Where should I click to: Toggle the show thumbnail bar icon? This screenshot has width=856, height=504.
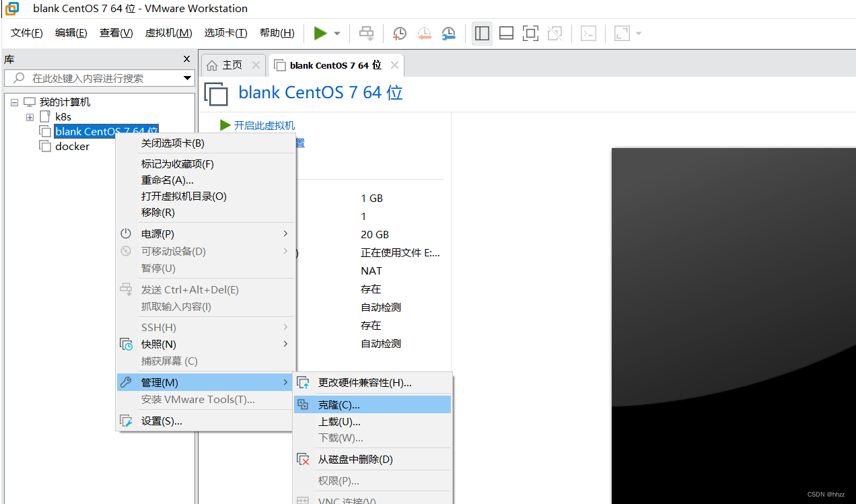506,32
